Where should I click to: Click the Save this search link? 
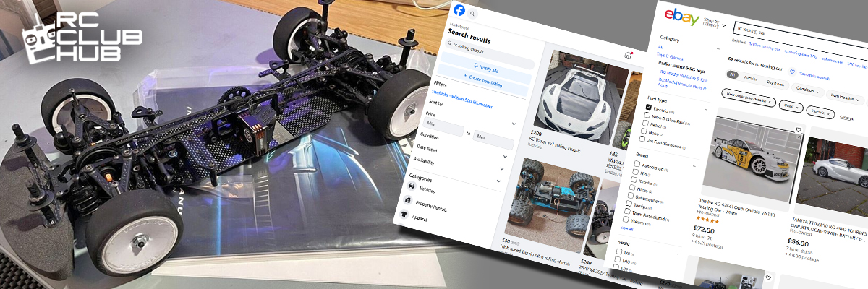[815, 74]
